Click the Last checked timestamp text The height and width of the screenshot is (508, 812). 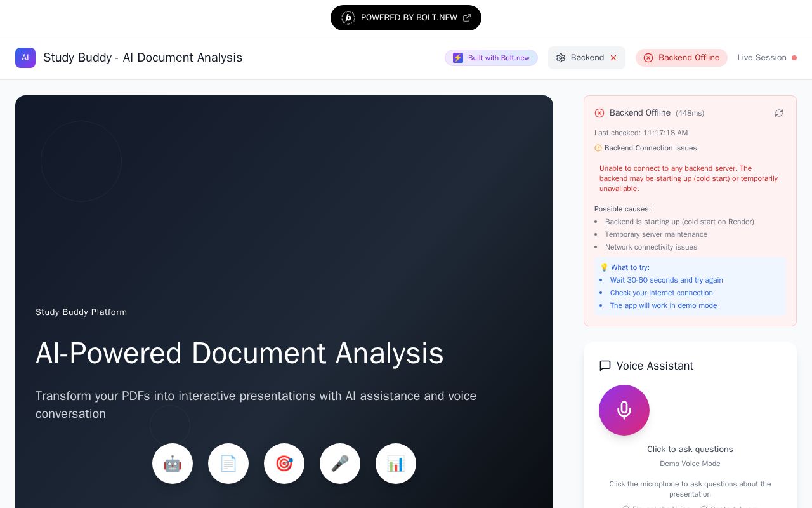pos(641,133)
